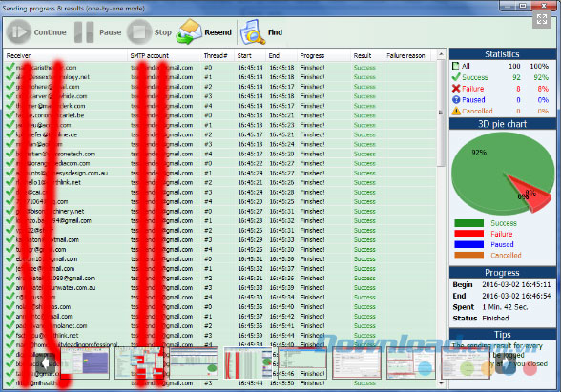The image size is (561, 392).
Task: Click the fullscreen expand icon at top right
Action: pos(542,19)
